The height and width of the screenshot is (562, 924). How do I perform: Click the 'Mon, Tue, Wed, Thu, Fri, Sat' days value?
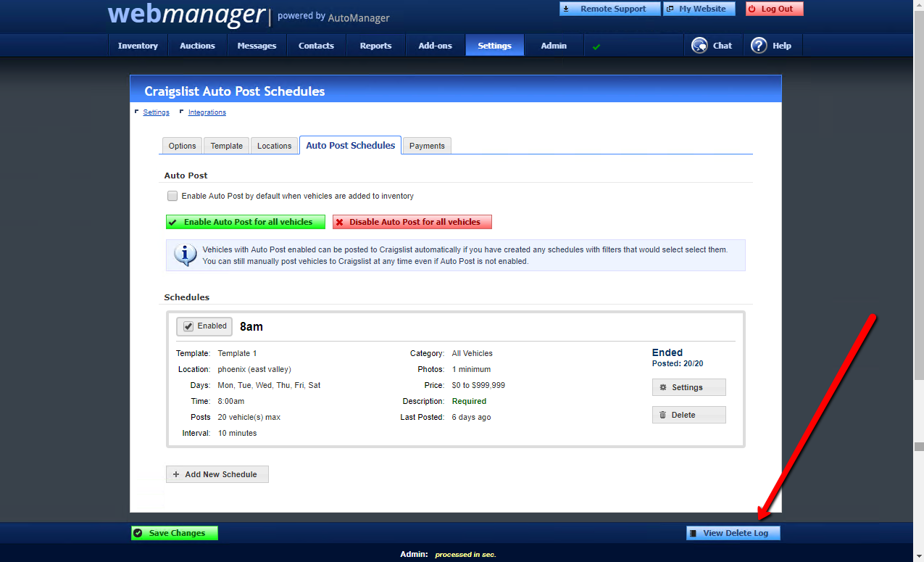269,385
